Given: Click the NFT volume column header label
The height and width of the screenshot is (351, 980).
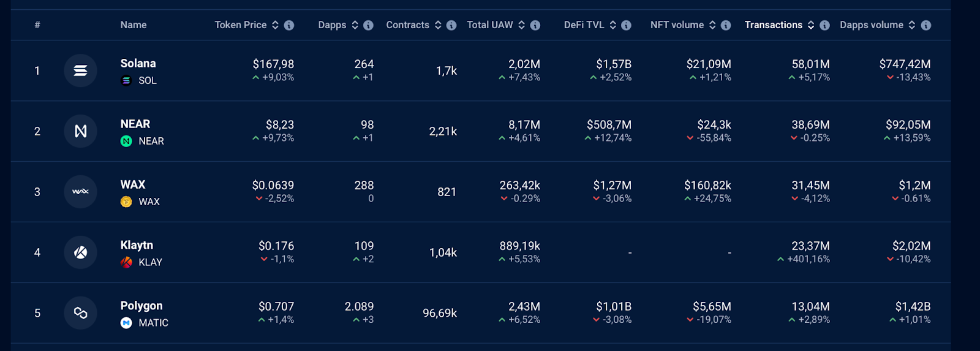Looking at the screenshot, I should click(677, 25).
